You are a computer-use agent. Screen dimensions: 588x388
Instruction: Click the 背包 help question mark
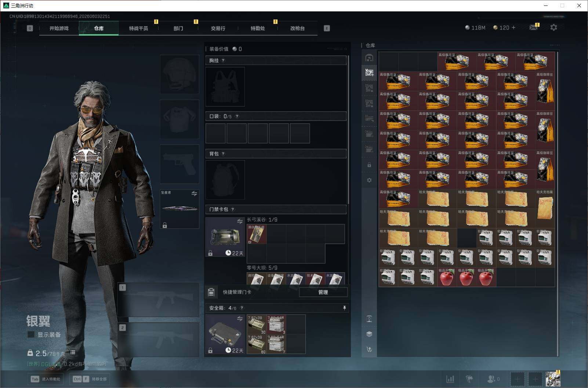coord(223,154)
